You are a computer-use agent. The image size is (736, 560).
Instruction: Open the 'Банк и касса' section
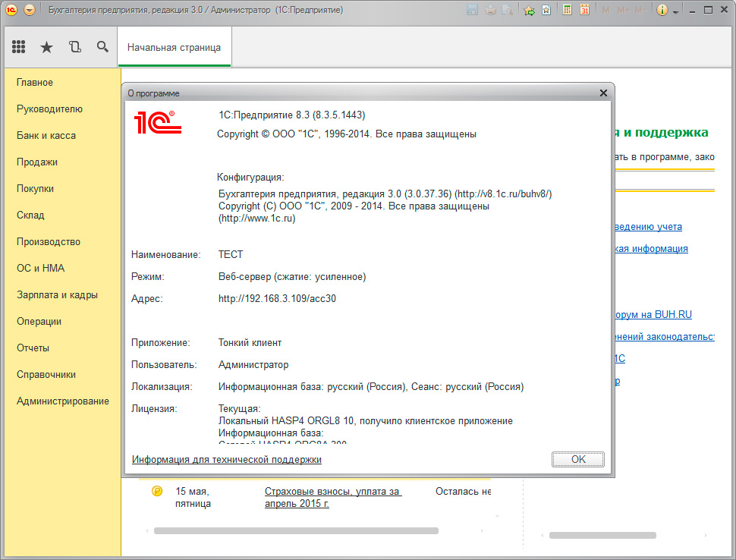(x=46, y=135)
